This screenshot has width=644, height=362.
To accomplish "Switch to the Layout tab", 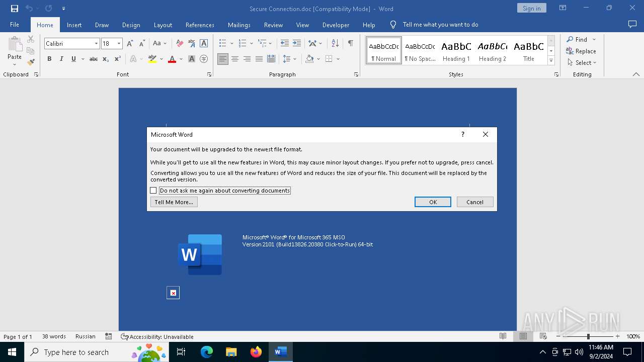I will [163, 25].
